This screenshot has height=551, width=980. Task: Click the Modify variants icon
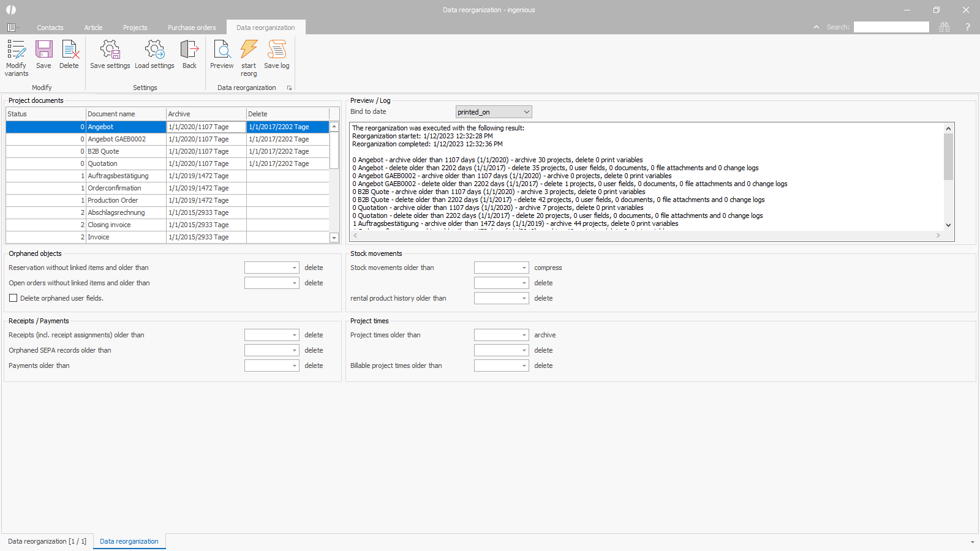(x=17, y=50)
